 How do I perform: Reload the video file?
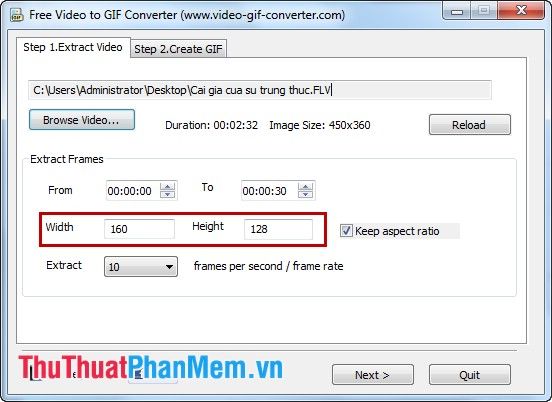point(470,125)
